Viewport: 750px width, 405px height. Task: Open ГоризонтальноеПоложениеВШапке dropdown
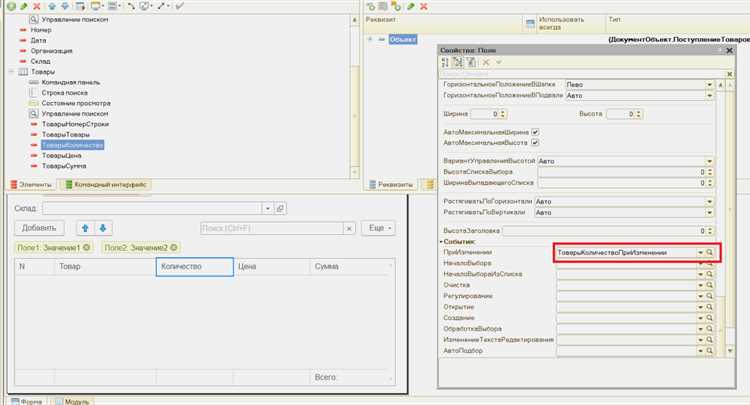(710, 84)
